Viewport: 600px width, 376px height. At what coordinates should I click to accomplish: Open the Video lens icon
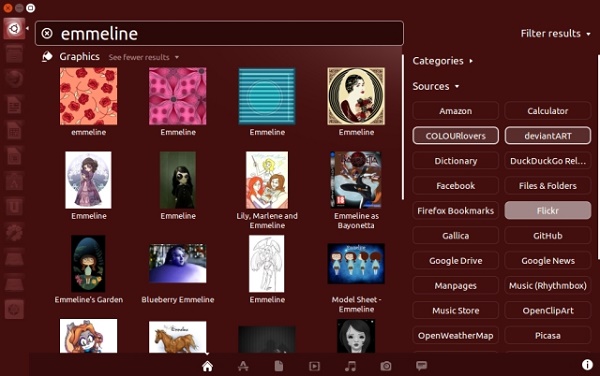[x=314, y=366]
